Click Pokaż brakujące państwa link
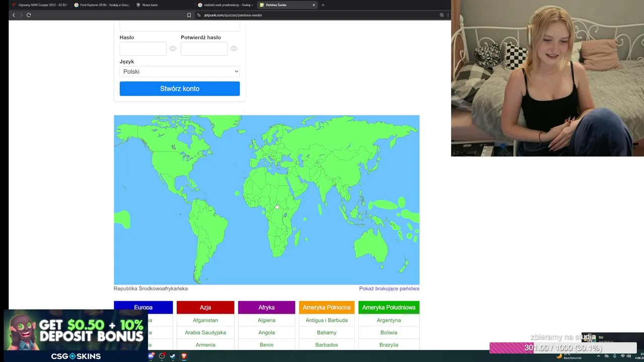The height and width of the screenshot is (362, 644). [389, 289]
